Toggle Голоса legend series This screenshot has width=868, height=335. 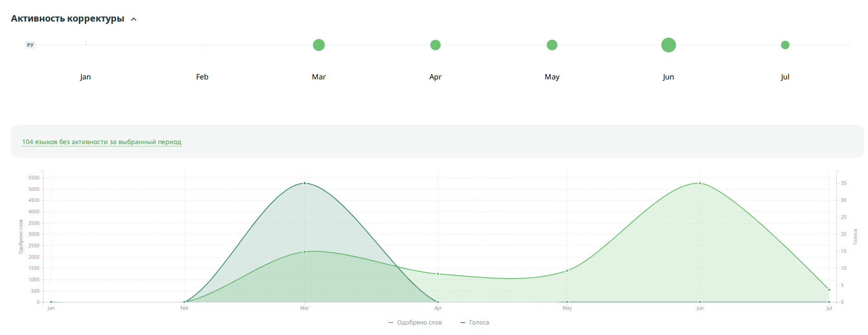click(475, 323)
